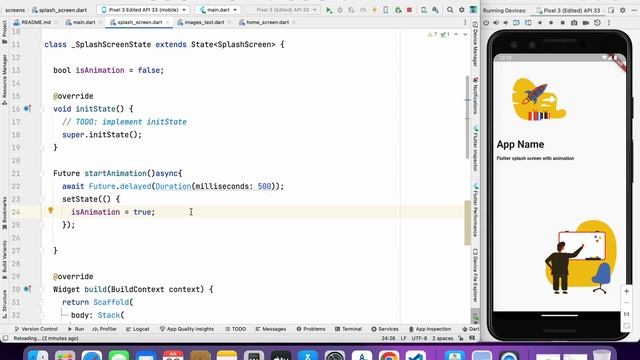The height and width of the screenshot is (360, 640).
Task: Open emulator toolbar more options menu
Action: [609, 23]
